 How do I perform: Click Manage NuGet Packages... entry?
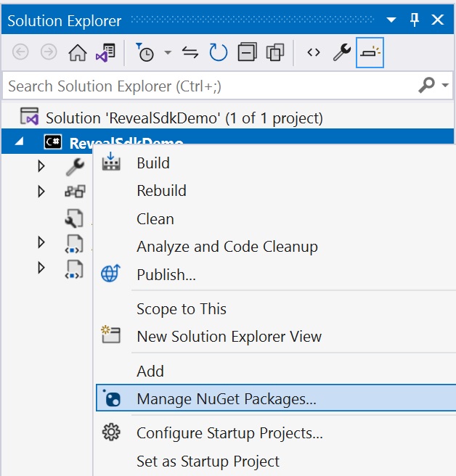(x=276, y=398)
